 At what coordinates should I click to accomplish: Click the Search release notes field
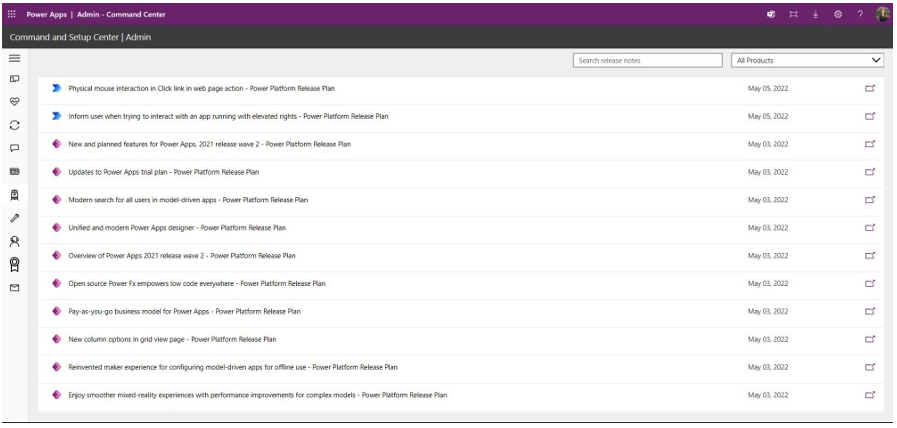(648, 61)
